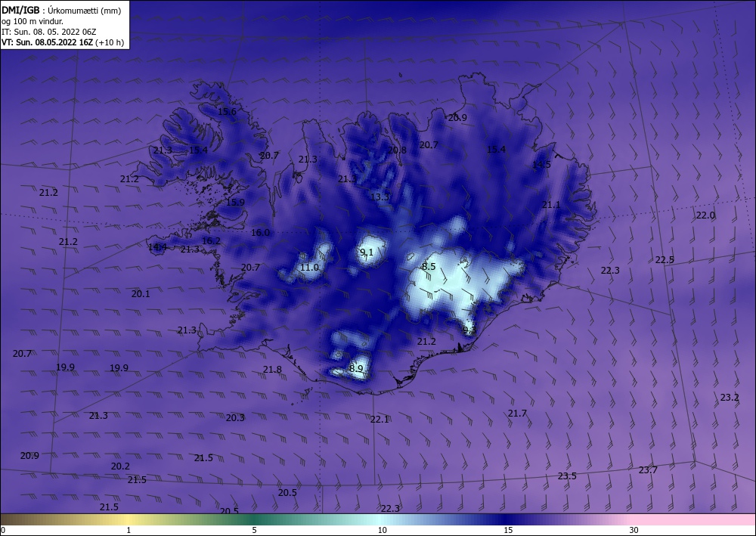Click the color scale tick label 10

click(x=383, y=531)
